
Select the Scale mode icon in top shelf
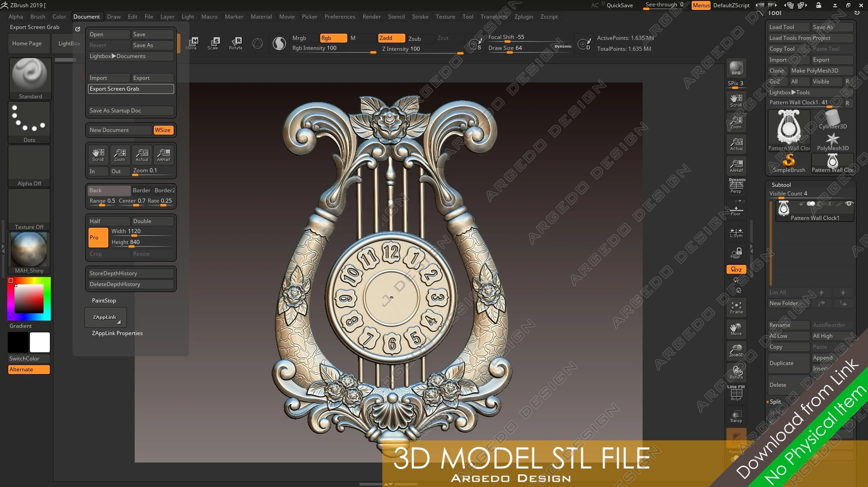click(x=213, y=44)
